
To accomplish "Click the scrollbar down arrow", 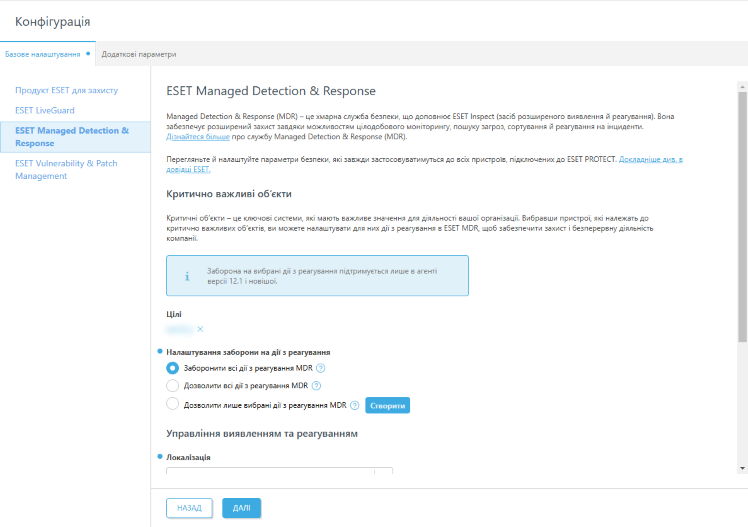I will click(742, 468).
